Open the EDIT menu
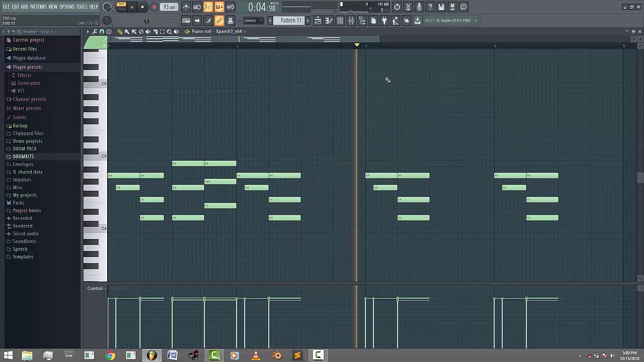Screen dimensions: 644x362 (x=16, y=7)
